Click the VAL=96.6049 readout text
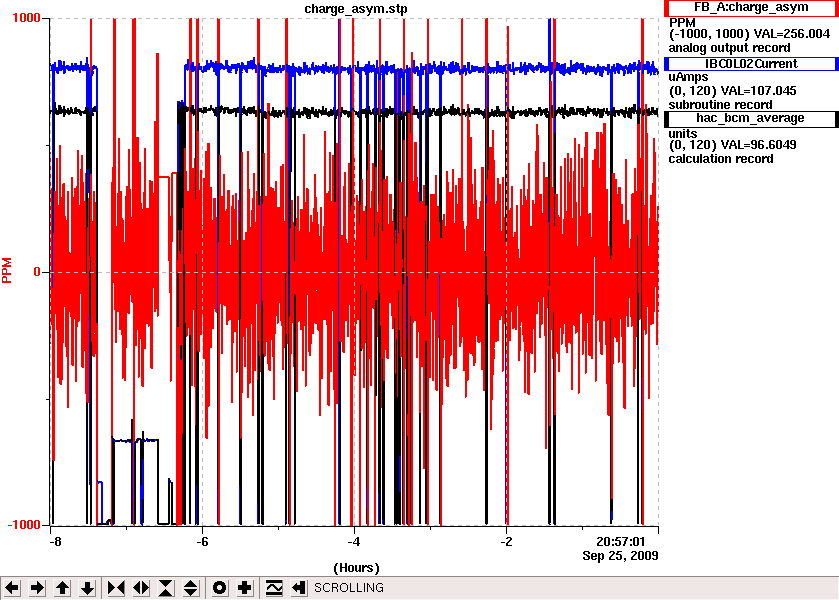839x600 pixels. [x=759, y=145]
